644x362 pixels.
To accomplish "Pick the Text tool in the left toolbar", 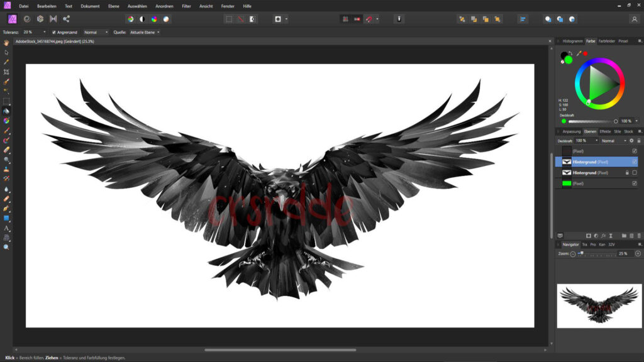I will click(x=6, y=228).
